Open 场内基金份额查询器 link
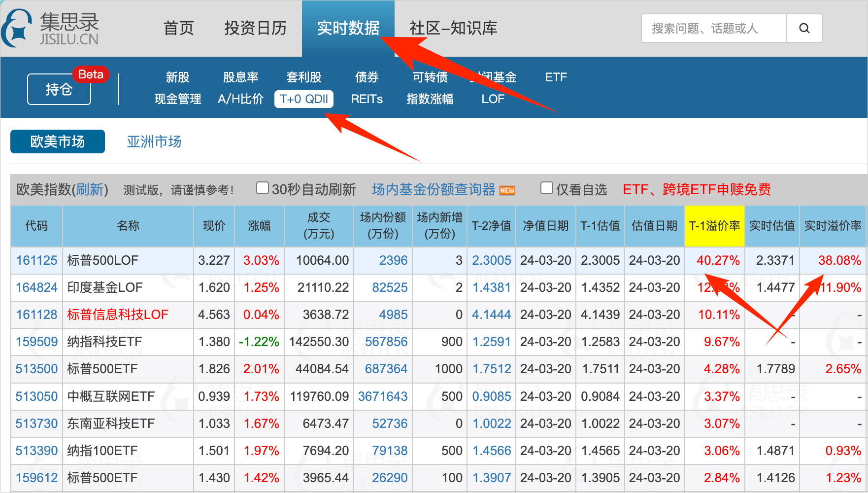 tap(434, 190)
